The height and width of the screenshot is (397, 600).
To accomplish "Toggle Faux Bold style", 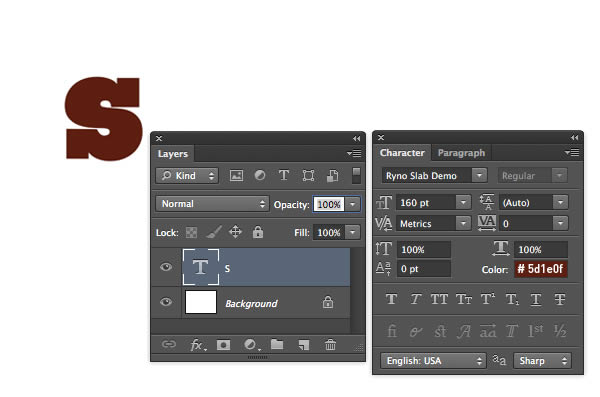I will pos(391,299).
